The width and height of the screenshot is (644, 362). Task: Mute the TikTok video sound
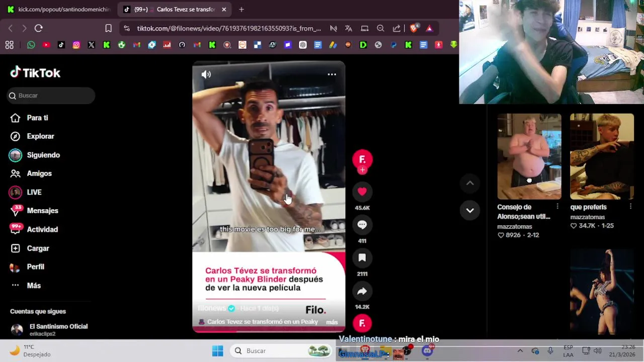(206, 74)
